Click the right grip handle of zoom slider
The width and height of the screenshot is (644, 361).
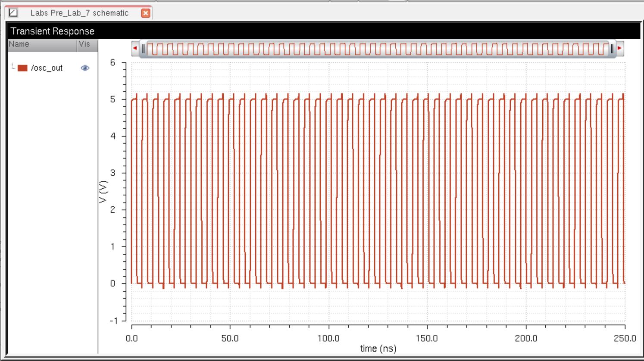tap(612, 49)
